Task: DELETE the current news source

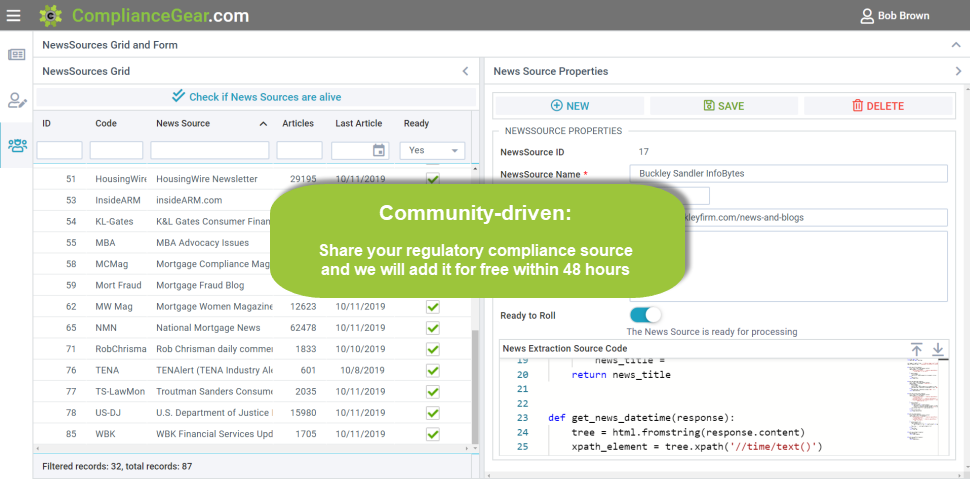Action: pyautogui.click(x=878, y=106)
